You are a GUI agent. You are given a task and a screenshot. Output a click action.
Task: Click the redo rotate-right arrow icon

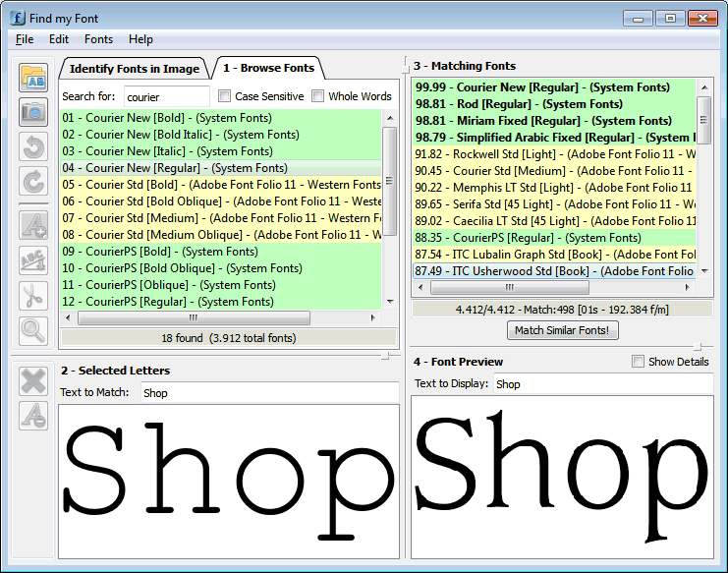pyautogui.click(x=33, y=181)
